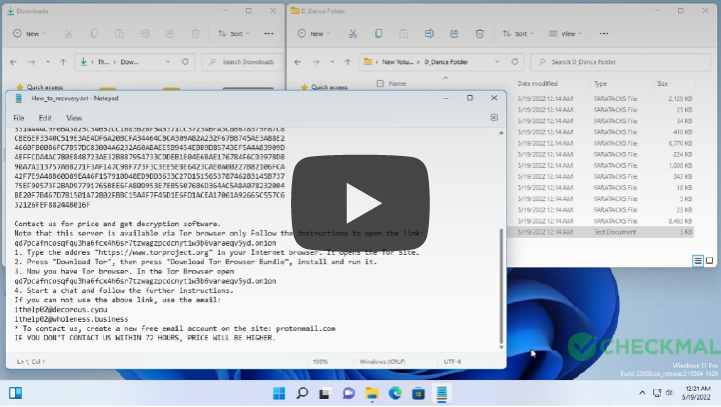The height and width of the screenshot is (407, 721).
Task: Sort by Date modified column header
Action: (538, 84)
